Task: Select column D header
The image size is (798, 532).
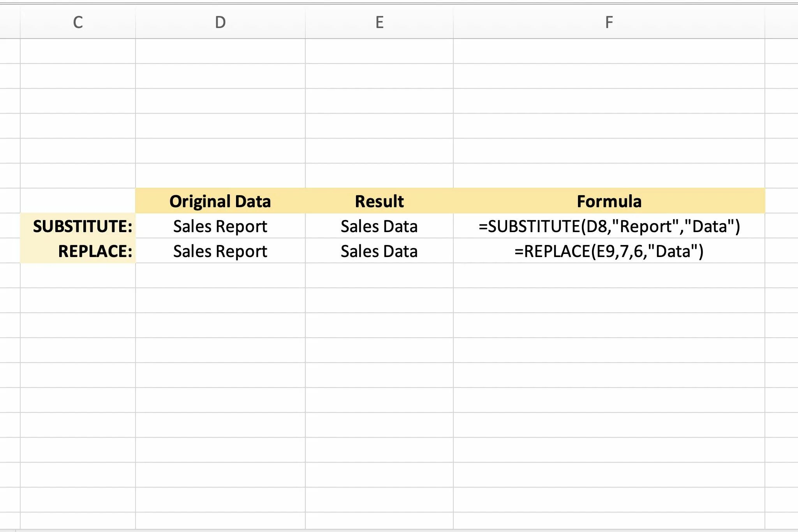Action: [220, 22]
